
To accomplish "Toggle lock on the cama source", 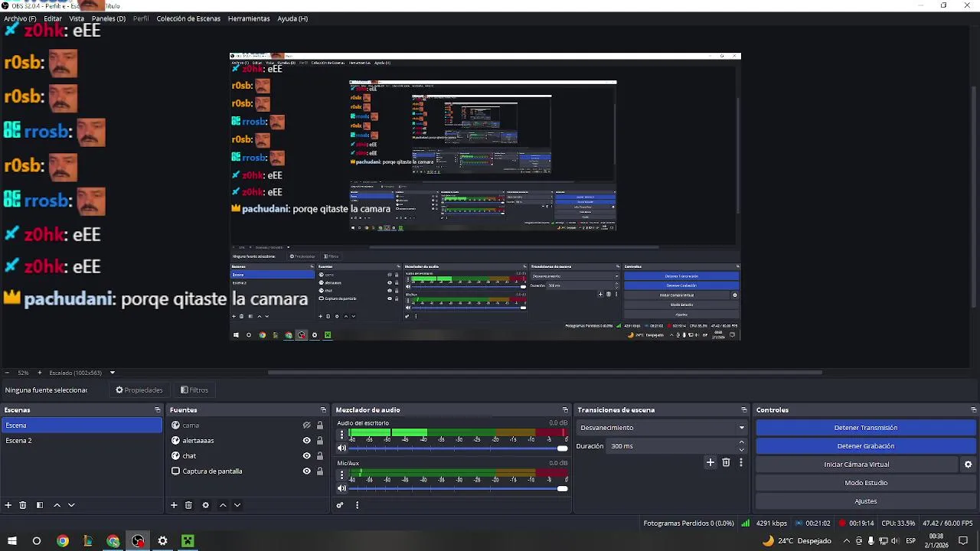I will pyautogui.click(x=320, y=425).
